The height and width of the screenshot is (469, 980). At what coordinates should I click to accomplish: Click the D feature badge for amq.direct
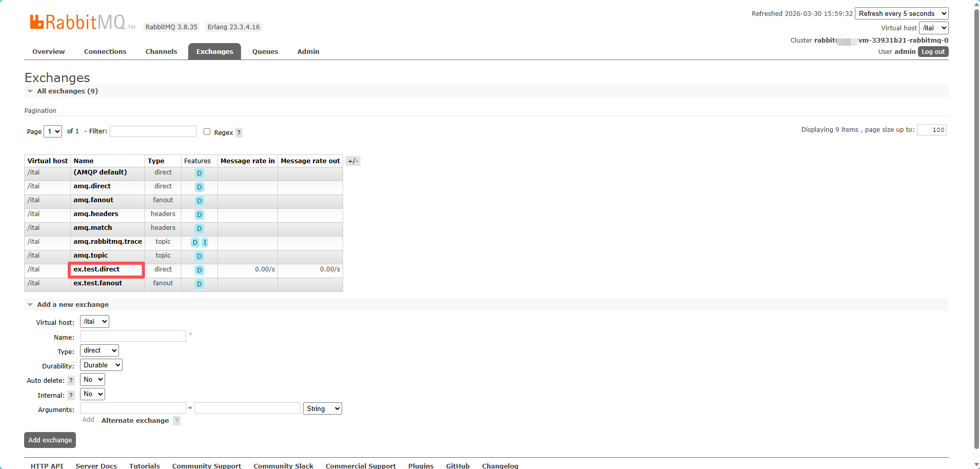pos(199,187)
